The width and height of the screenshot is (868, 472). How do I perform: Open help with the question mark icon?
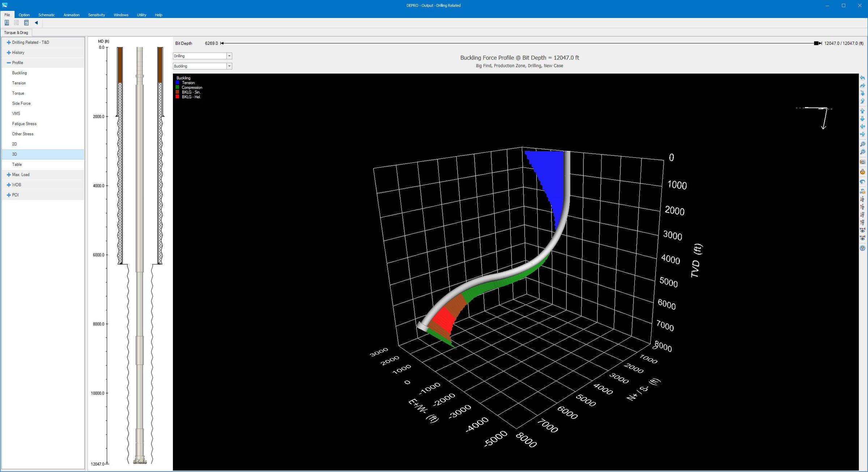pyautogui.click(x=863, y=248)
